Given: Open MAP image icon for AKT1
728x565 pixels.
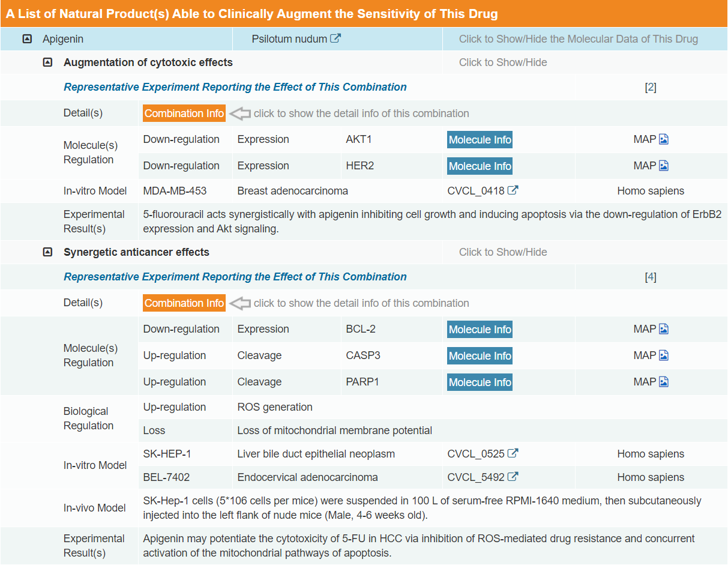Looking at the screenshot, I should pos(663,139).
